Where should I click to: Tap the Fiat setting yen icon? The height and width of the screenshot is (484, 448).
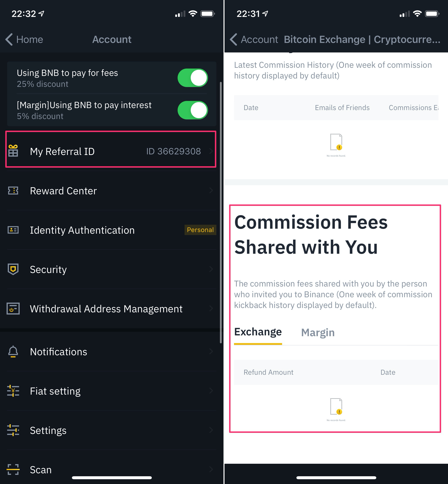(13, 391)
